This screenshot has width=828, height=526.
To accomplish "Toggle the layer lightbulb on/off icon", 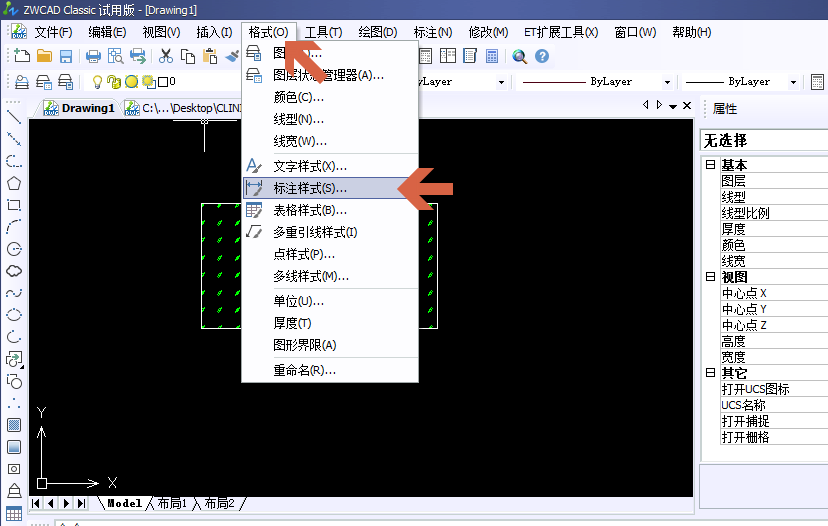I will (x=97, y=82).
